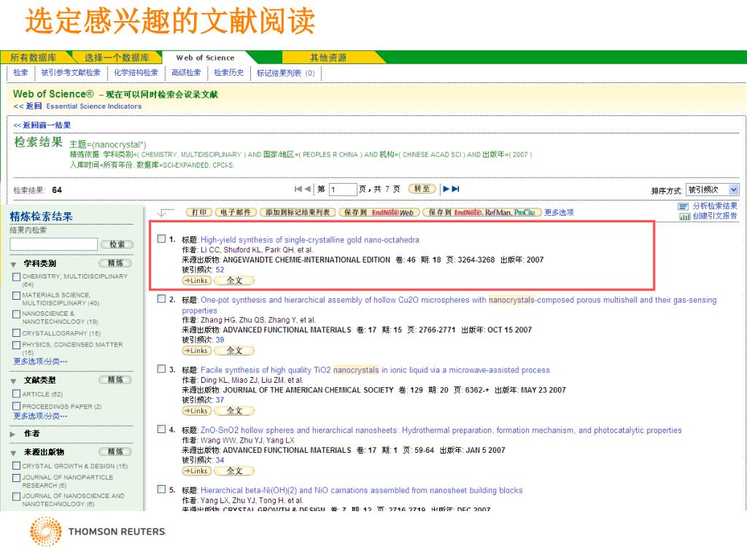
Task: Check the box for result 5
Action: (x=161, y=489)
